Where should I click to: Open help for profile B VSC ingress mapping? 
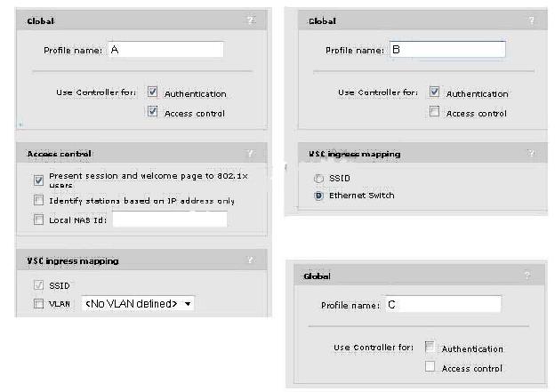531,153
